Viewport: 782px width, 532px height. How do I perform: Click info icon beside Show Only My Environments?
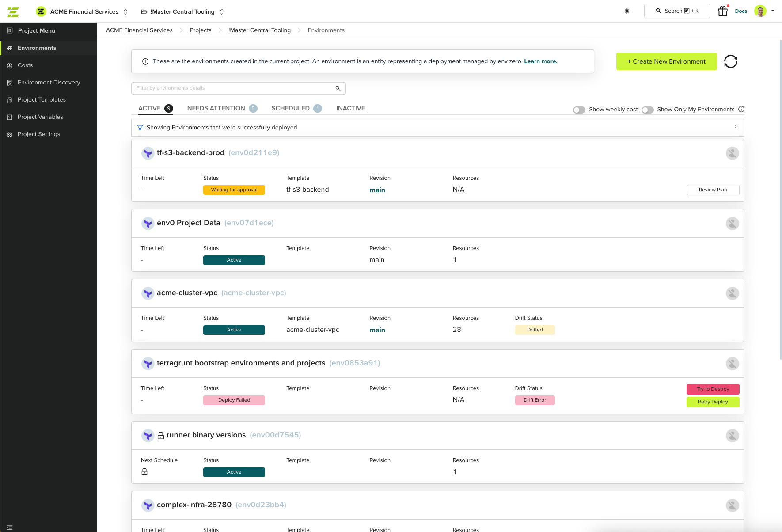[x=741, y=110]
